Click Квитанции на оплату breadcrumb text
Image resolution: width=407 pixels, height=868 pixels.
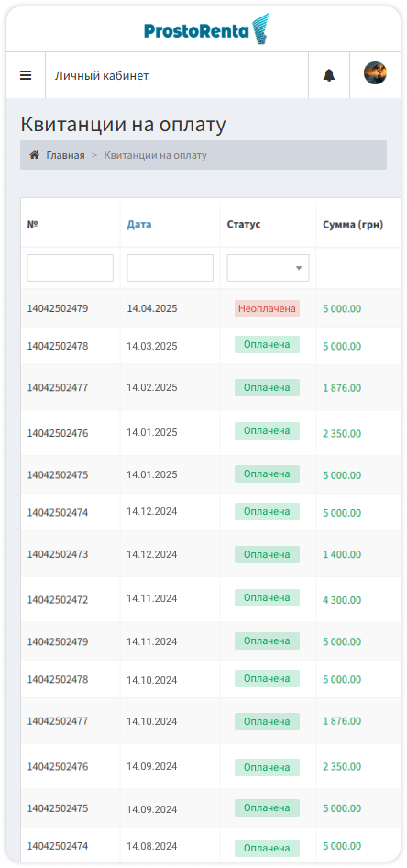point(156,156)
